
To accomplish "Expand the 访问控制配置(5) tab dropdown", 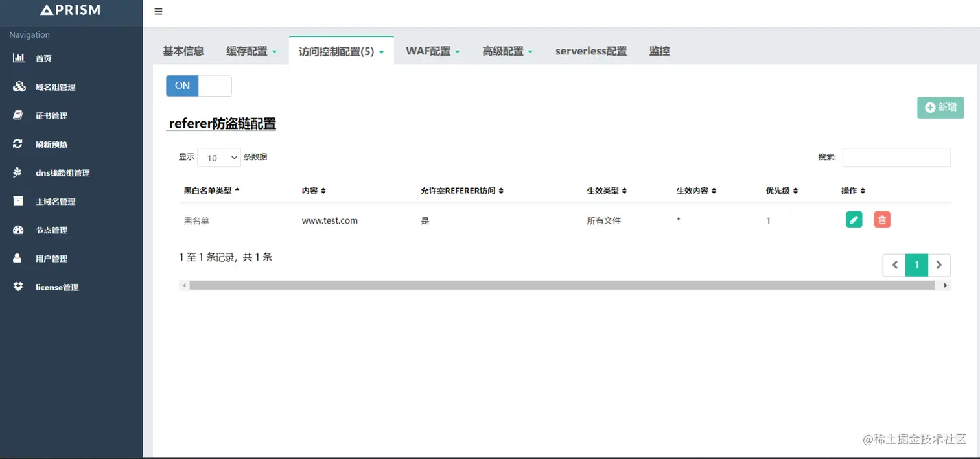I will [342, 51].
